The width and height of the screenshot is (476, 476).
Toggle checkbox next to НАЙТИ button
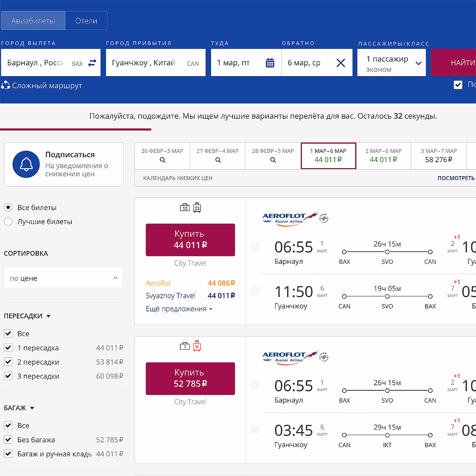458,85
